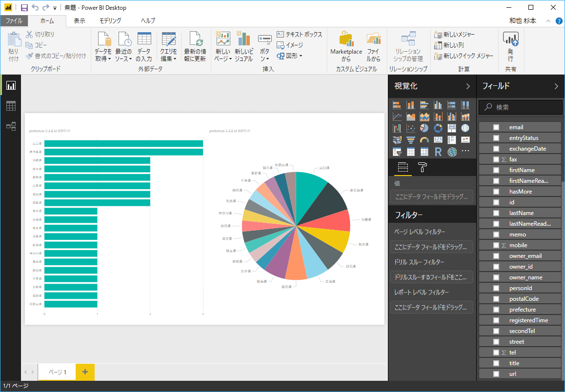Select the ページ 1 tab
The image size is (565, 392).
tap(57, 372)
